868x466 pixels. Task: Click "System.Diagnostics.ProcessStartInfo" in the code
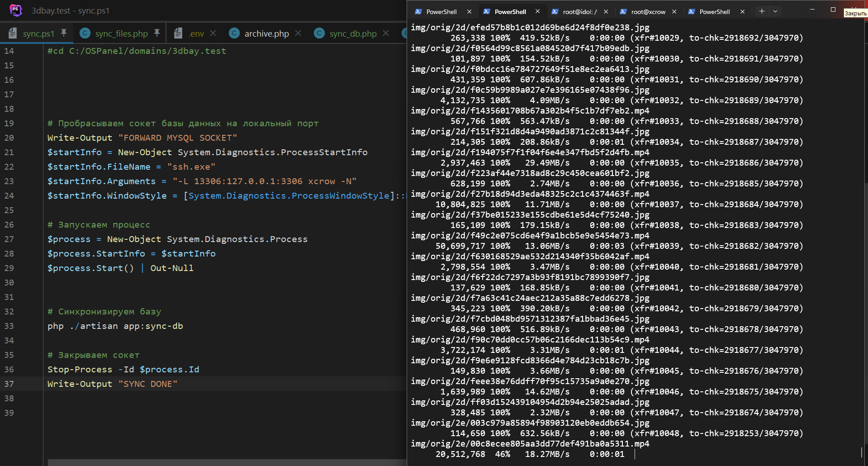273,152
